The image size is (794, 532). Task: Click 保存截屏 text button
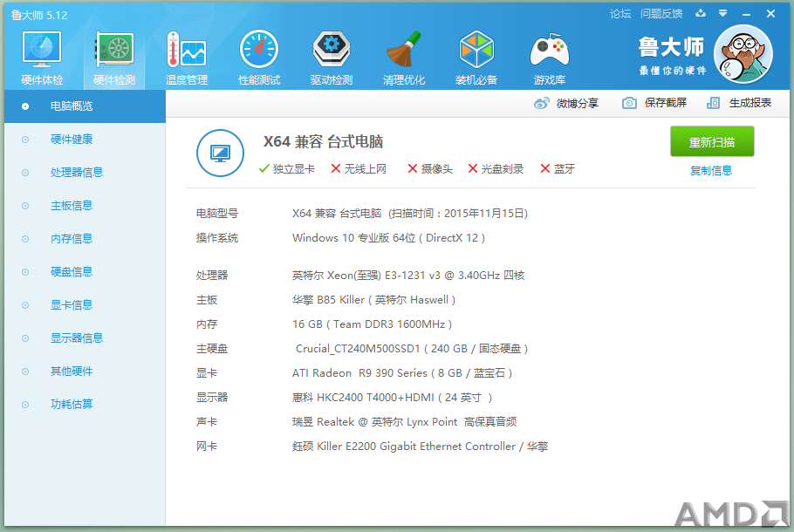(x=666, y=103)
